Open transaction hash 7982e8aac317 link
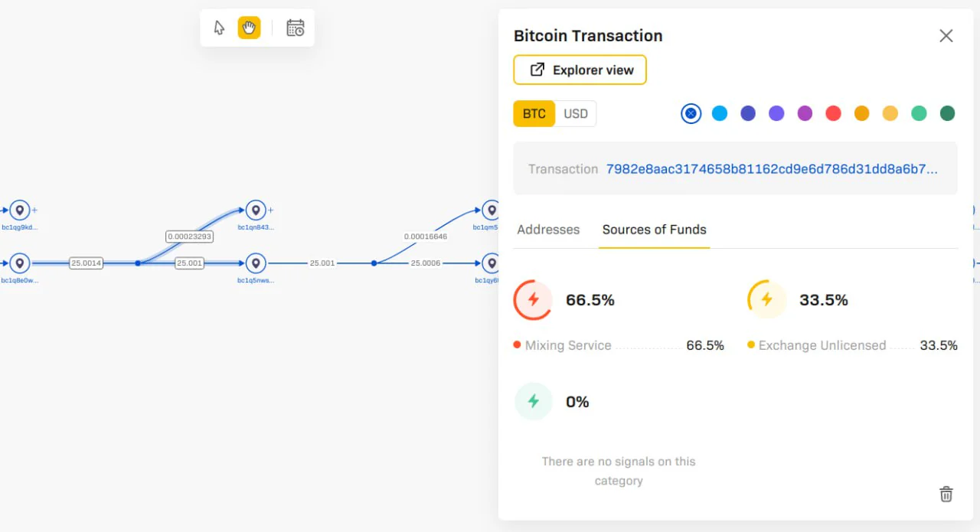 coord(772,169)
